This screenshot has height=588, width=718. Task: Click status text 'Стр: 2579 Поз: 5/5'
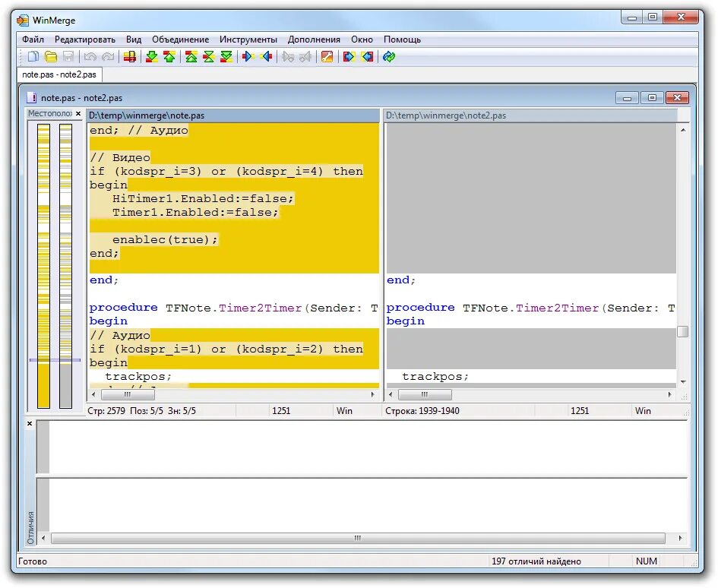pyautogui.click(x=125, y=411)
